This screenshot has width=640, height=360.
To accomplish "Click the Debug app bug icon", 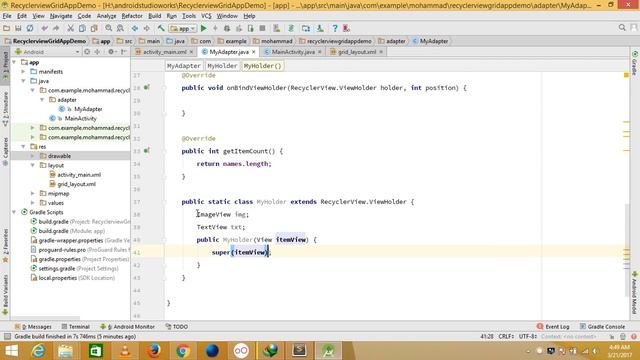I will pos(227,28).
